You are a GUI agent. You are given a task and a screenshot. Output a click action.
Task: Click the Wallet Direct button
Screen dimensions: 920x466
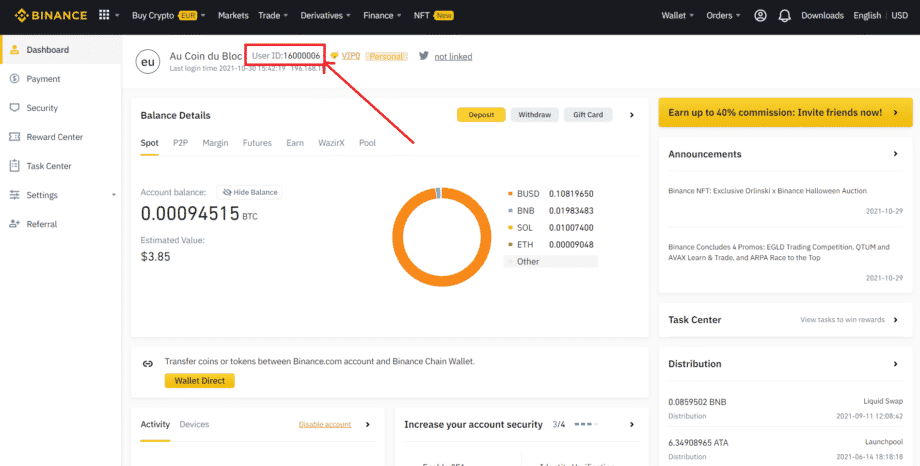coord(199,381)
